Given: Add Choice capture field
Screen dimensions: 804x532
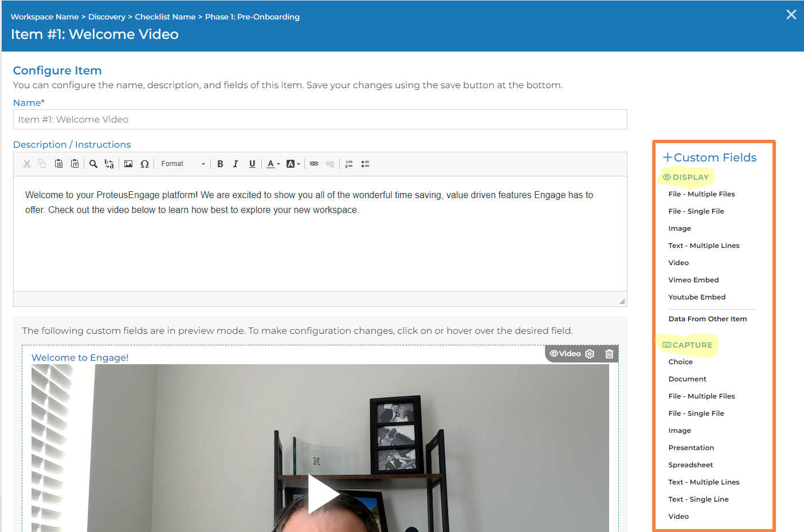Looking at the screenshot, I should pyautogui.click(x=680, y=362).
